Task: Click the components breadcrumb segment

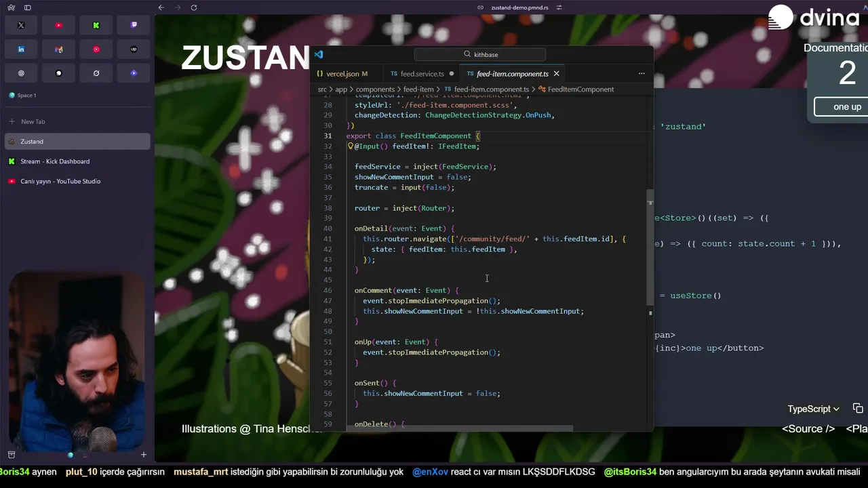Action: point(375,89)
